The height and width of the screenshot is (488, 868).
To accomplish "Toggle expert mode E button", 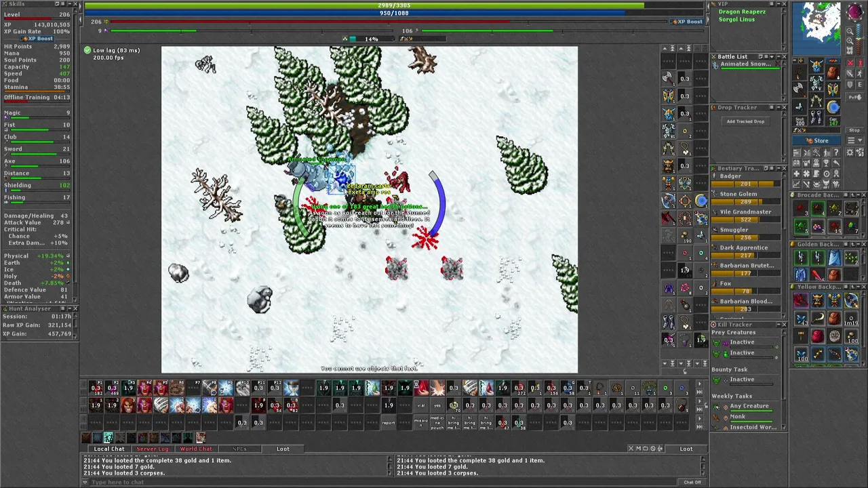I will coord(861,84).
